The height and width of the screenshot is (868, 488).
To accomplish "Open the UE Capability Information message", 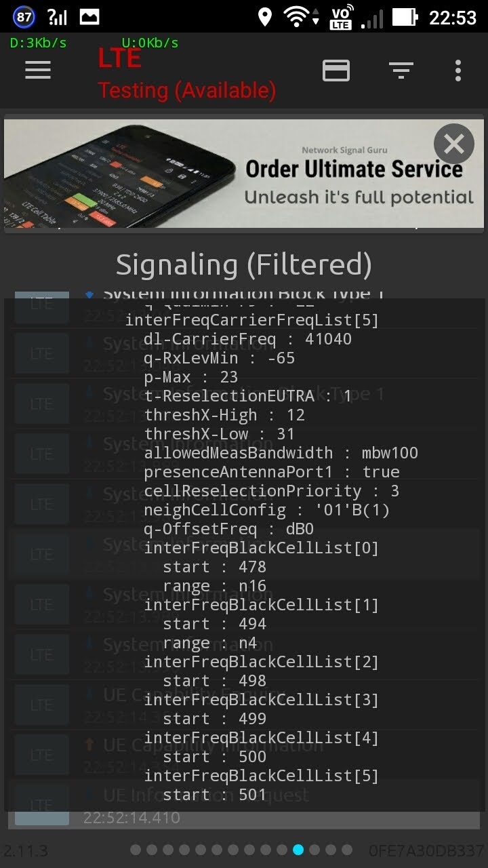I will click(x=213, y=745).
